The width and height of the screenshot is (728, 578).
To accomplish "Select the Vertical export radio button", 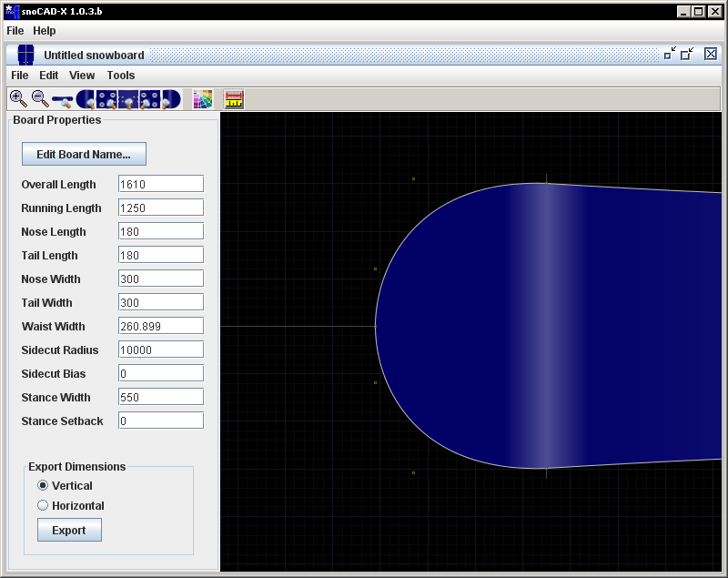I will click(43, 486).
